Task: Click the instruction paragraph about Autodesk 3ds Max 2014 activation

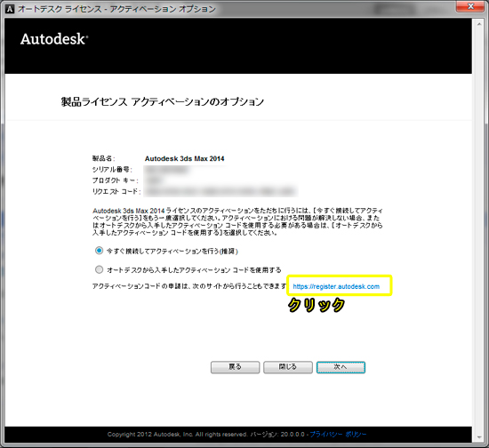Action: (x=237, y=221)
